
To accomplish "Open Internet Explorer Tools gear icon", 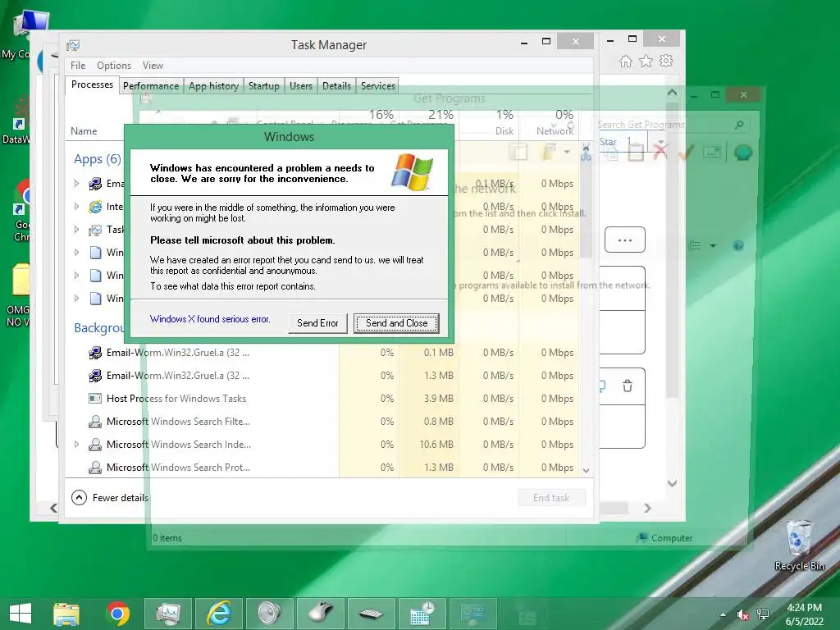I will tap(666, 61).
